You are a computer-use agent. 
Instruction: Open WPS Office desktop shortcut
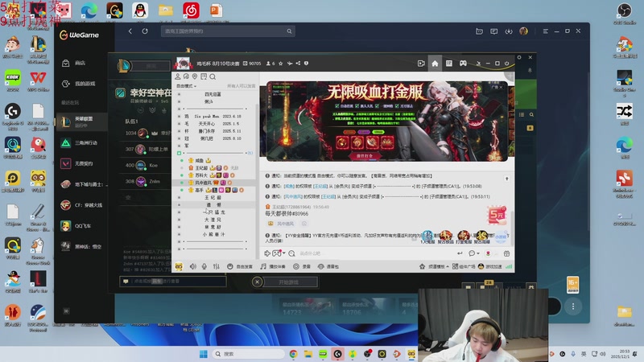point(38,80)
